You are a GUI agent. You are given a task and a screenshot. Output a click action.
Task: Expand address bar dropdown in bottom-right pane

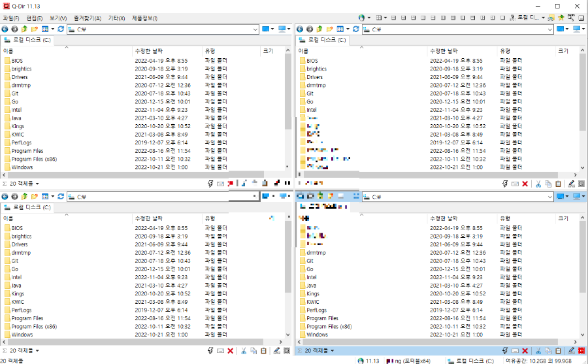tap(550, 197)
